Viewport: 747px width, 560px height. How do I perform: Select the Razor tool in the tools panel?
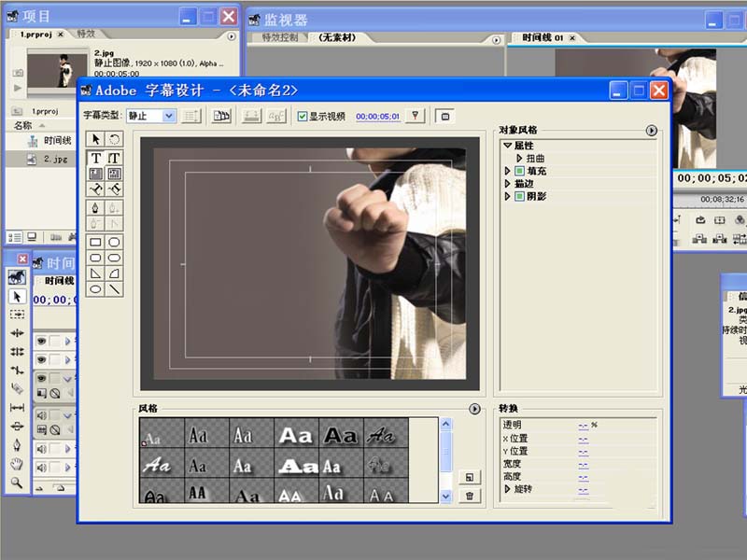pos(17,388)
